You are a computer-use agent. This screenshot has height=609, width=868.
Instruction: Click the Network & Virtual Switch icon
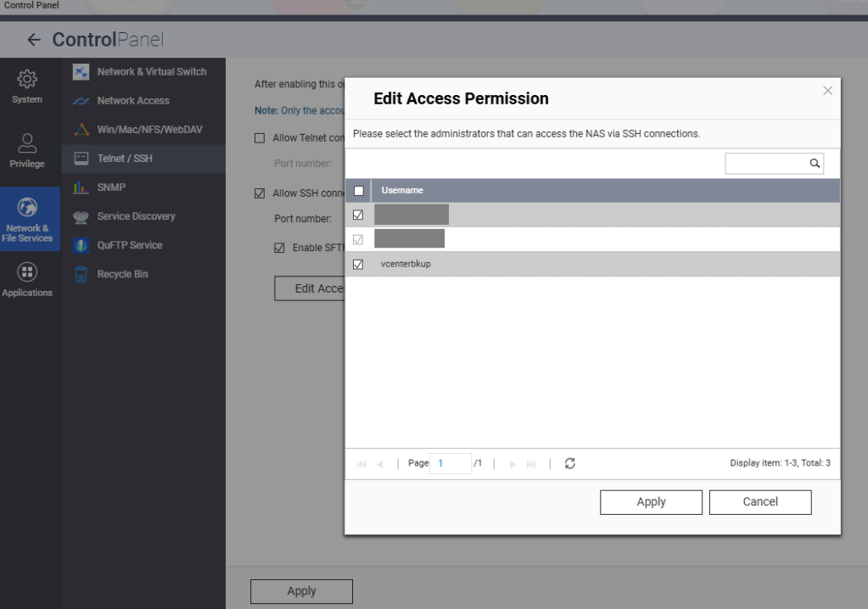(x=81, y=72)
